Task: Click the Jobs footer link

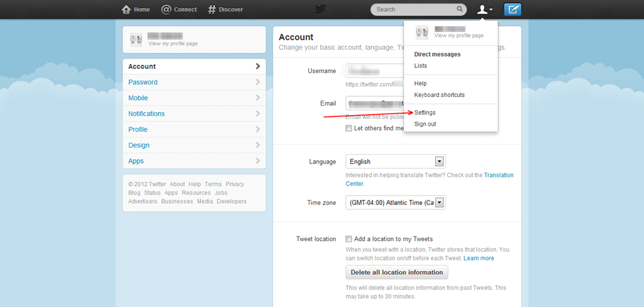Action: pos(221,193)
